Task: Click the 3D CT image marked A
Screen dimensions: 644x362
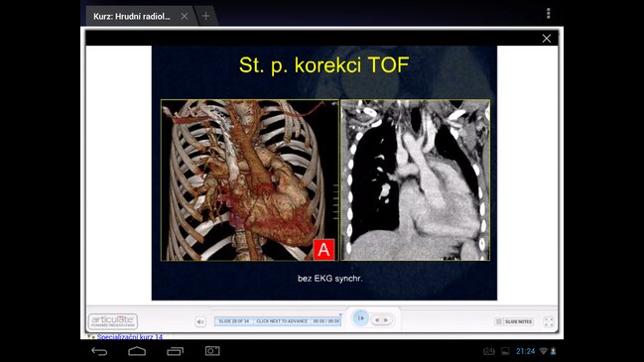Action: [250, 181]
